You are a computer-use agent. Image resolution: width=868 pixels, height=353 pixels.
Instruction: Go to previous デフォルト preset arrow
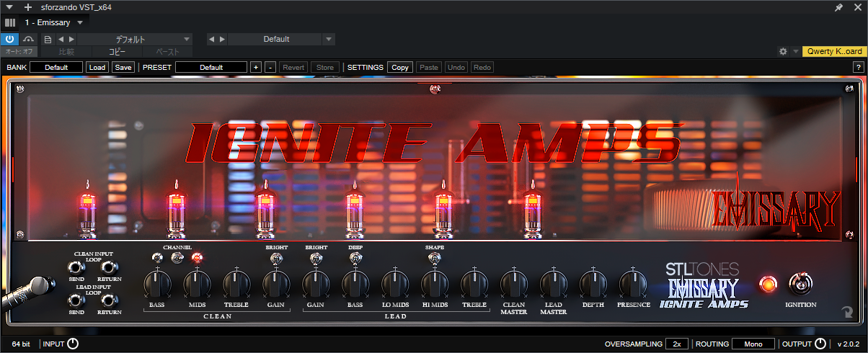pos(61,39)
